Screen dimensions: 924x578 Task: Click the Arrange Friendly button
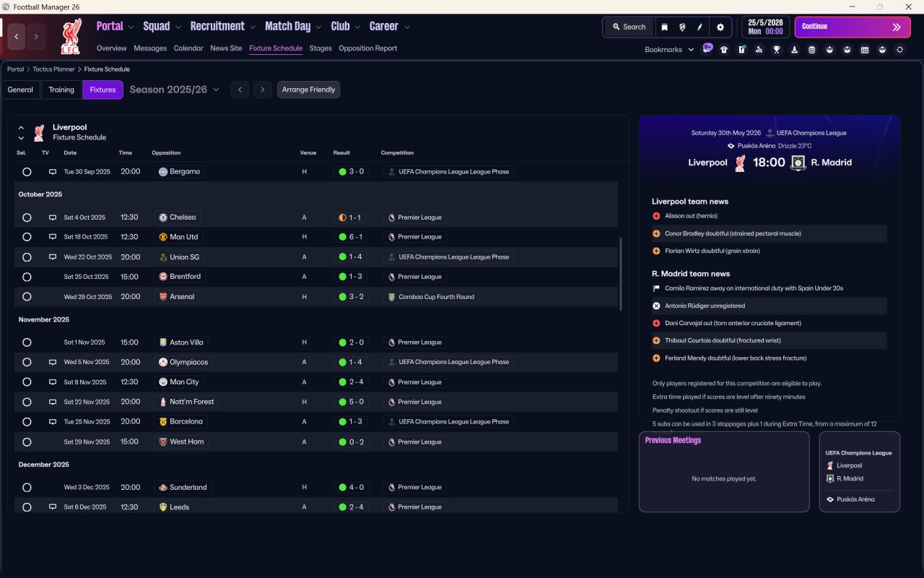point(308,90)
